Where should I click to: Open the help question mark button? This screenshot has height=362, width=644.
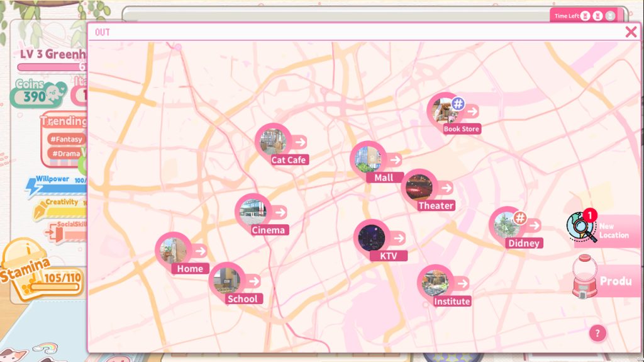(597, 333)
